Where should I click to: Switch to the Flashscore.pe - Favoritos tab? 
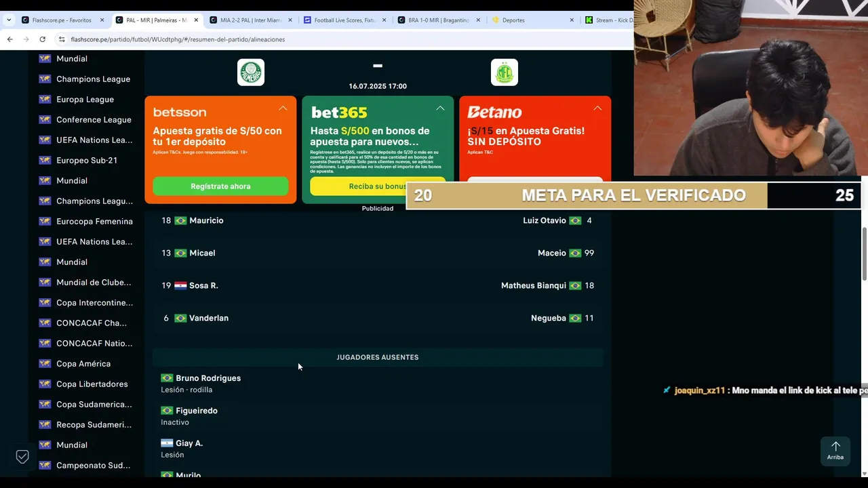coord(62,20)
